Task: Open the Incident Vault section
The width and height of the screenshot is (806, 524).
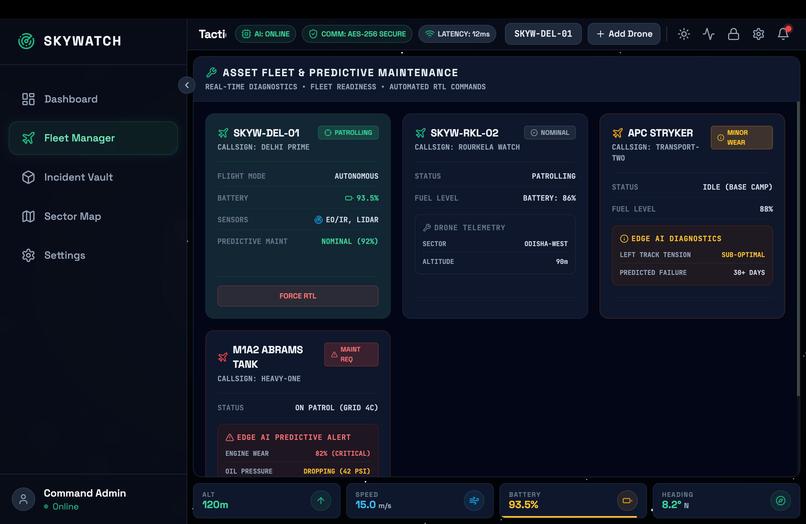Action: pyautogui.click(x=93, y=177)
